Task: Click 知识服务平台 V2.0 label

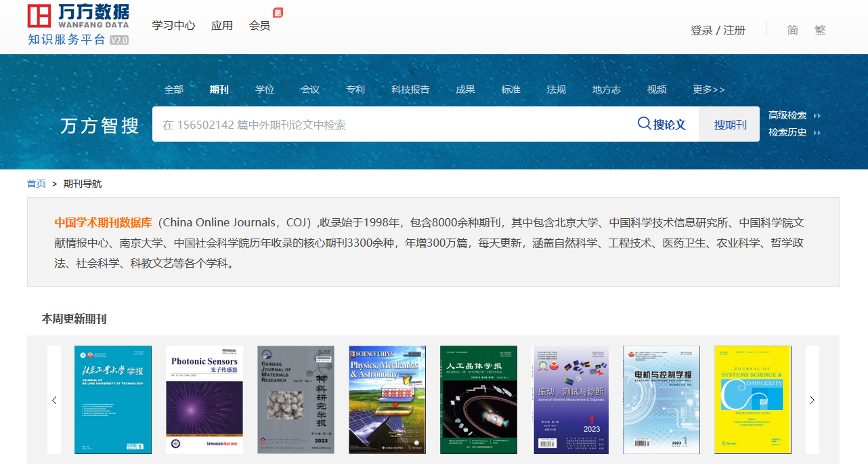Action: click(78, 39)
